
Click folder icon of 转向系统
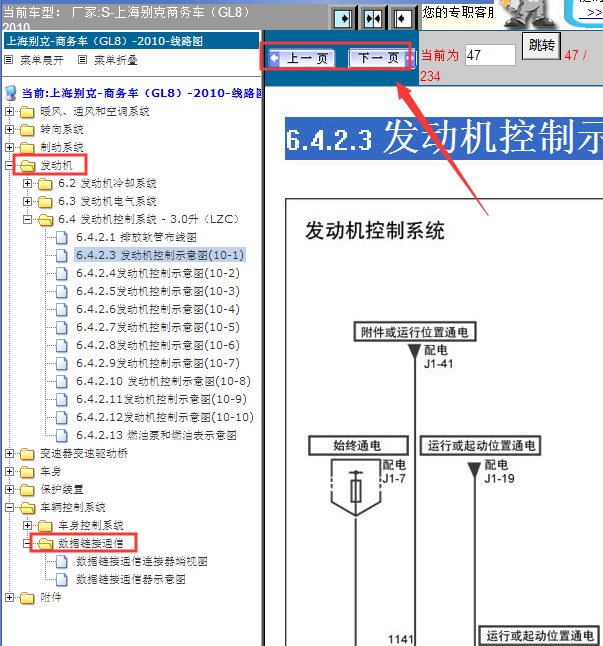pyautogui.click(x=27, y=130)
